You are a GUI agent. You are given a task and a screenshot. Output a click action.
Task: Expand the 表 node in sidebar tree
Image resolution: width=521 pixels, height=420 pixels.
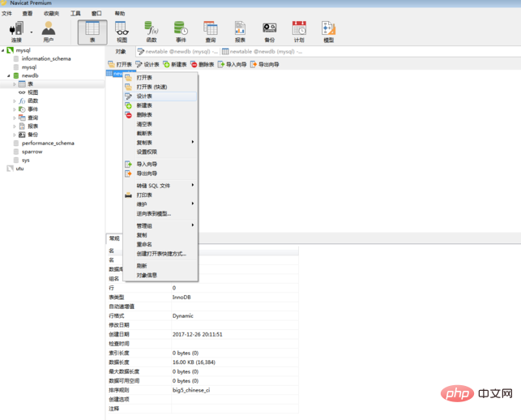coord(15,84)
